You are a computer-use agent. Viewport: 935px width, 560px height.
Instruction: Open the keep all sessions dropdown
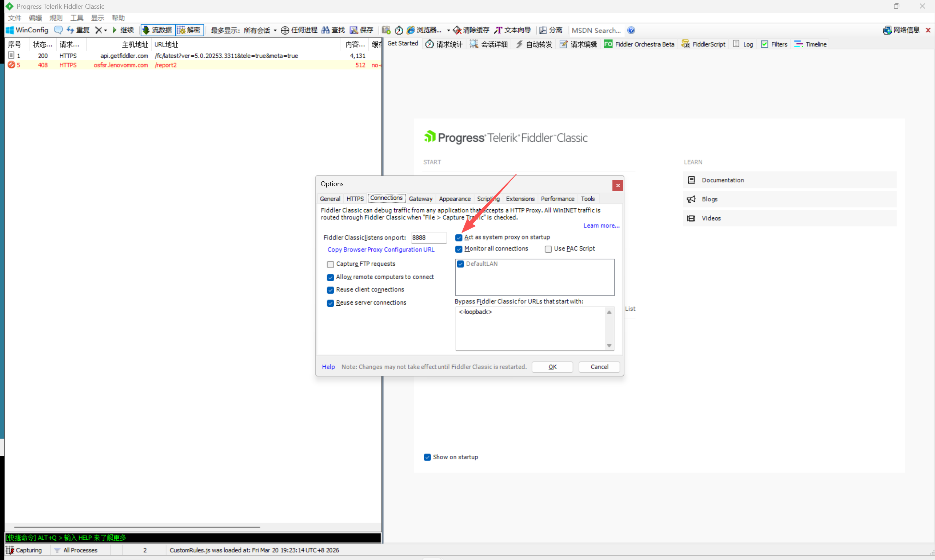click(275, 30)
